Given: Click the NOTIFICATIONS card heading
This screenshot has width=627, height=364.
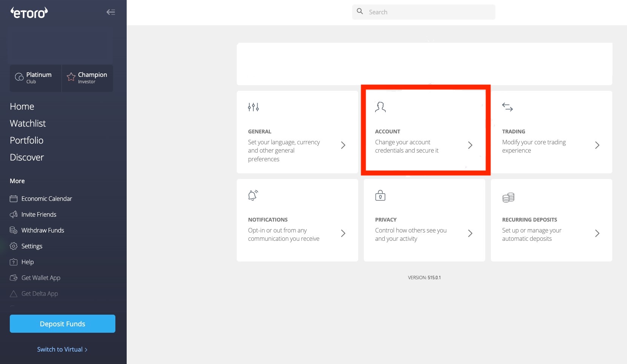Looking at the screenshot, I should [x=268, y=220].
